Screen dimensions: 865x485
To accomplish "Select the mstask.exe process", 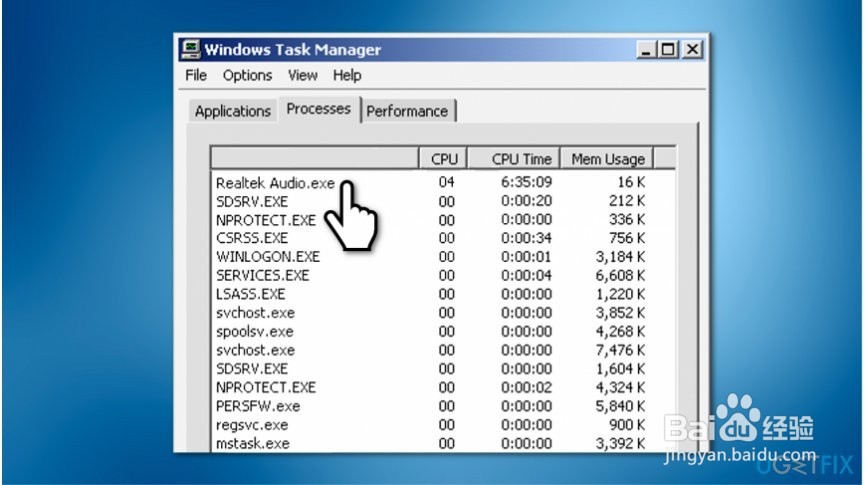I will 253,443.
